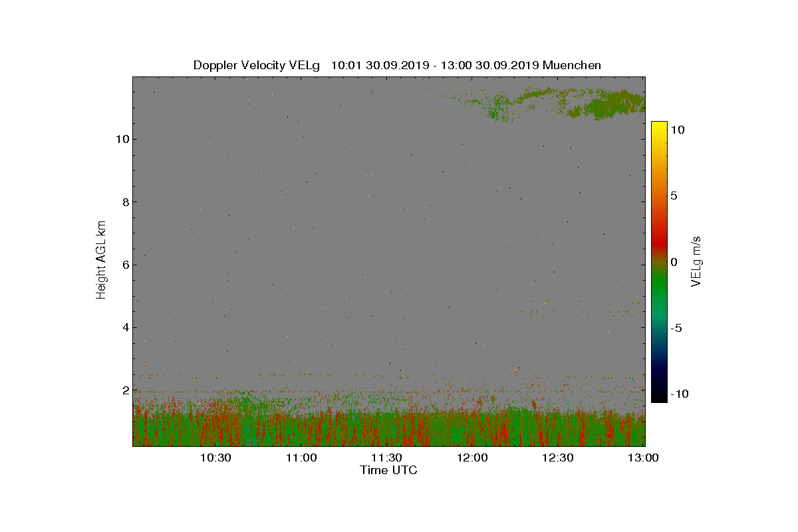
Task: Select the 12:30 time tick label
Action: pos(558,458)
